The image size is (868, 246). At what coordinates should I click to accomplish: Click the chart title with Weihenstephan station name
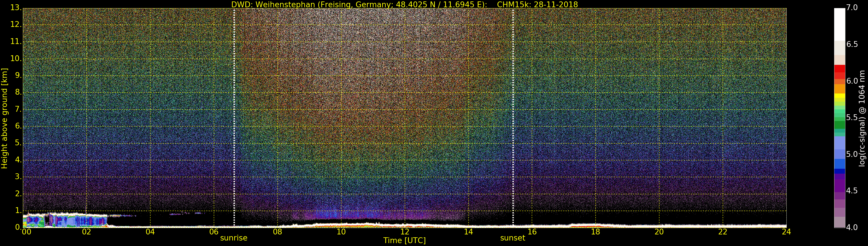pyautogui.click(x=404, y=4)
